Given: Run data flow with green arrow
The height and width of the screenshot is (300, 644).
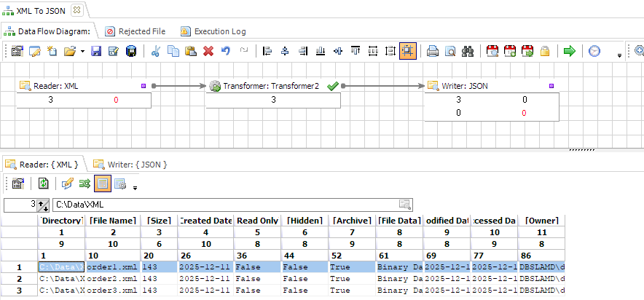Looking at the screenshot, I should [x=570, y=51].
